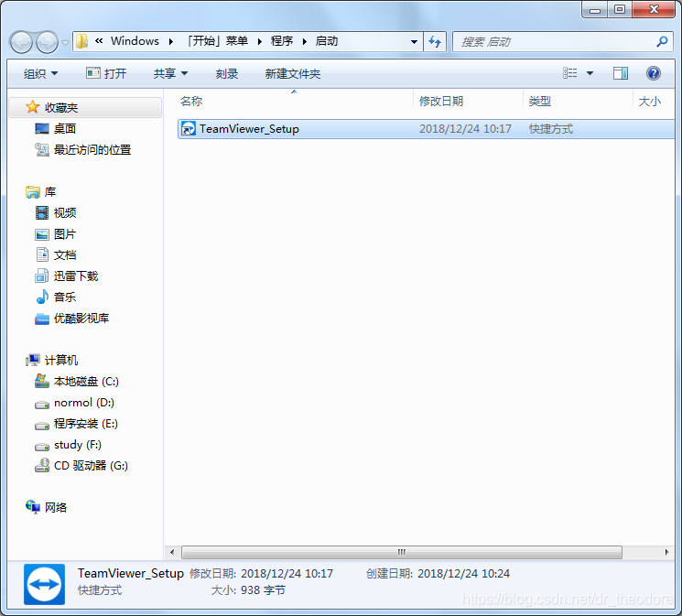
Task: Click the folder icon in the address bar
Action: 81,41
